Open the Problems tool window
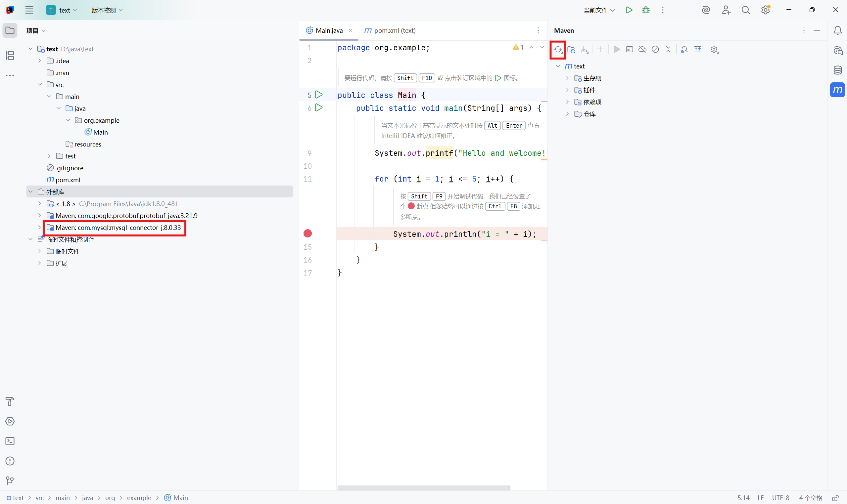 tap(10, 461)
